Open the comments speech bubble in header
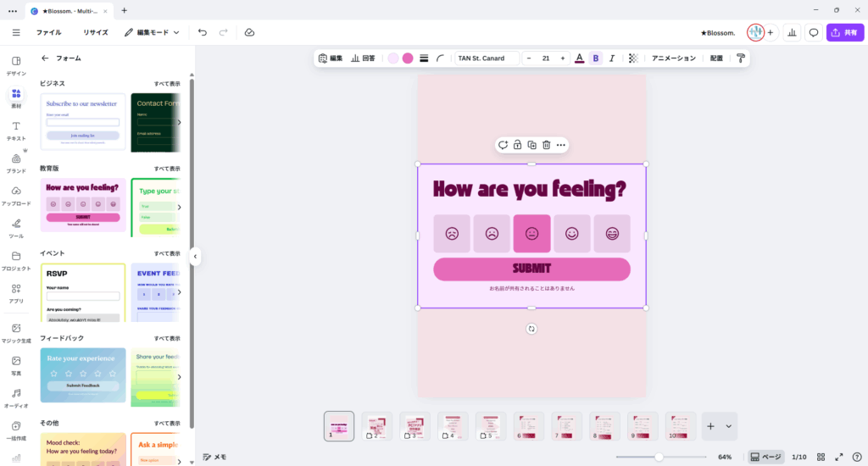 (814, 32)
